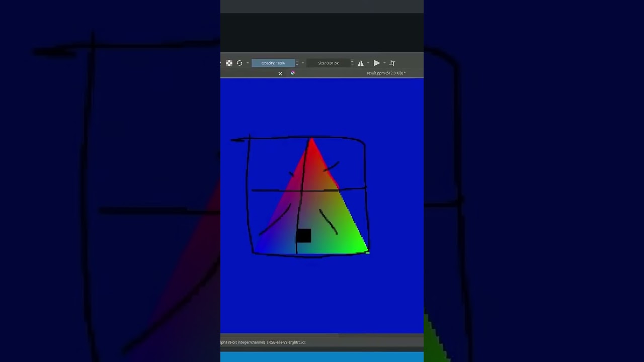Toggle vertical mirror tool

(x=376, y=63)
